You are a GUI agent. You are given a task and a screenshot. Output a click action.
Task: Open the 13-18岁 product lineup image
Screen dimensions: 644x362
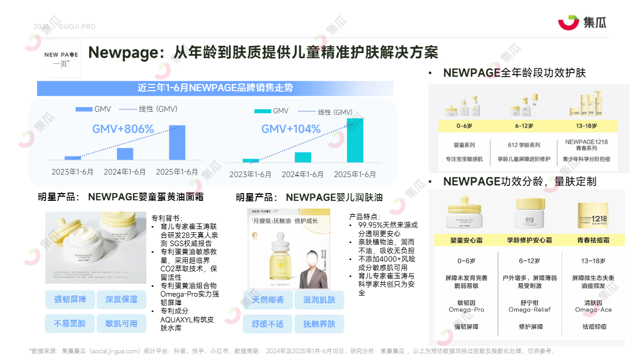(x=587, y=104)
